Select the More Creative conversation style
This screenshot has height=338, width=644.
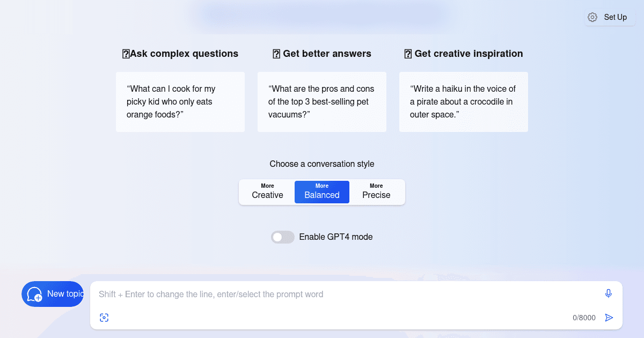pos(267,192)
